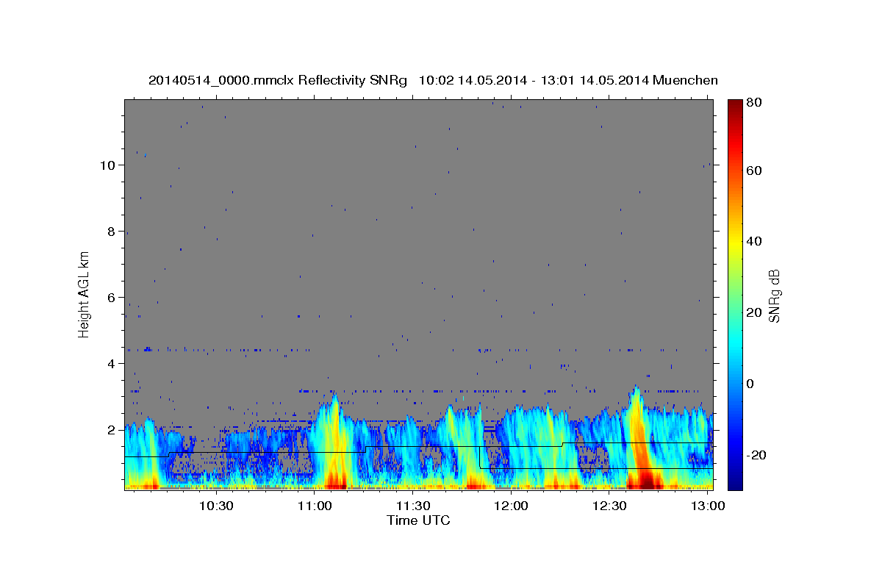
Task: Click the 12:30 time tick label
Action: click(x=609, y=506)
